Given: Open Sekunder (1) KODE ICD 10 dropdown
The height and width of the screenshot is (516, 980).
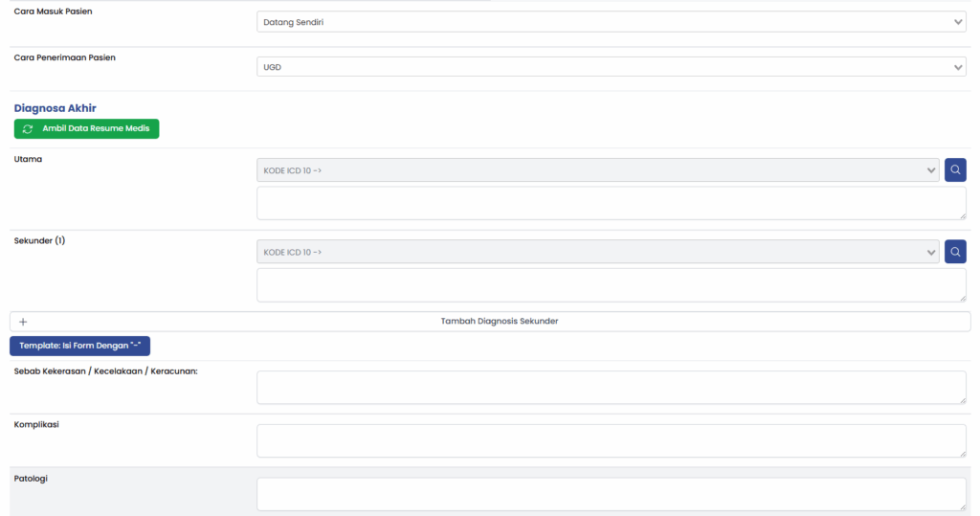Looking at the screenshot, I should (x=597, y=252).
